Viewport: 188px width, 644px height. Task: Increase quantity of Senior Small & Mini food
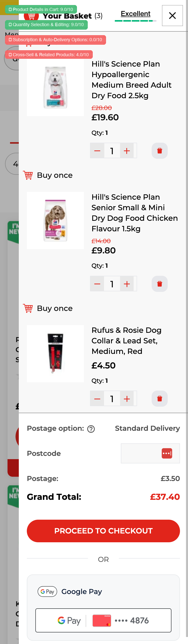(127, 284)
